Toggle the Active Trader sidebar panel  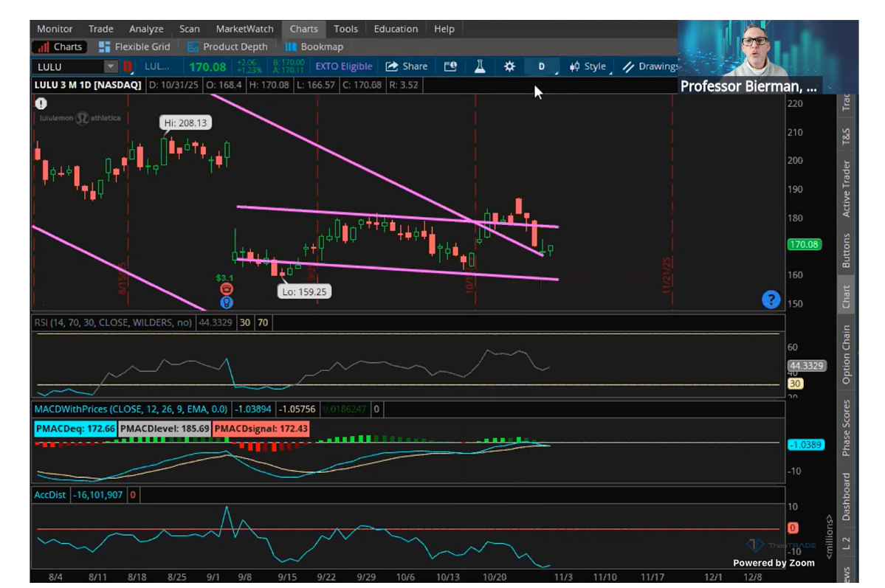point(846,188)
